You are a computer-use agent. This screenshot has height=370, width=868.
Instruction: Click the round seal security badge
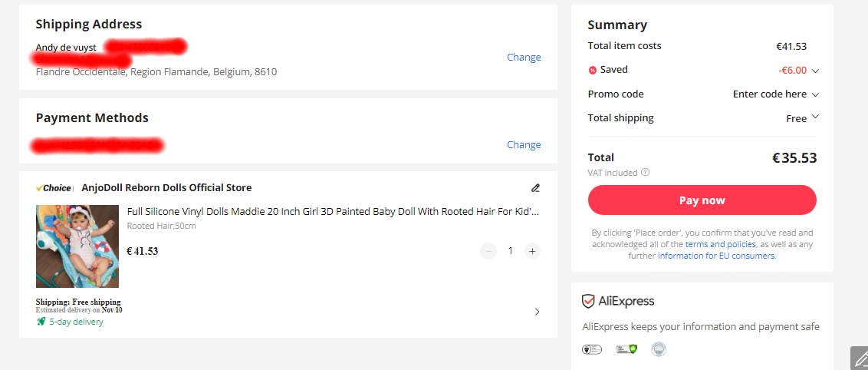pyautogui.click(x=658, y=349)
